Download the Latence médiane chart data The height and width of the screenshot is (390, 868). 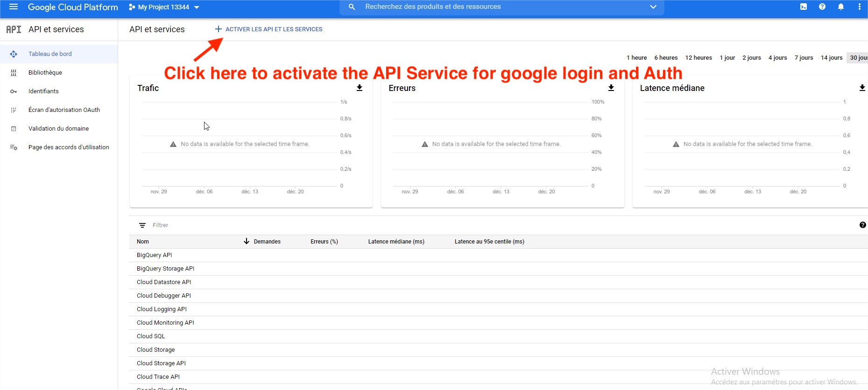(862, 88)
